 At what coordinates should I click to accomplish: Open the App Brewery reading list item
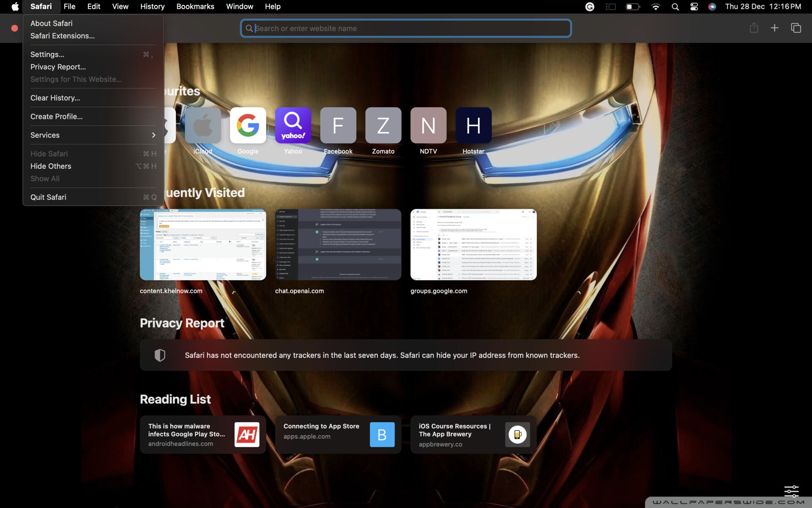click(473, 434)
